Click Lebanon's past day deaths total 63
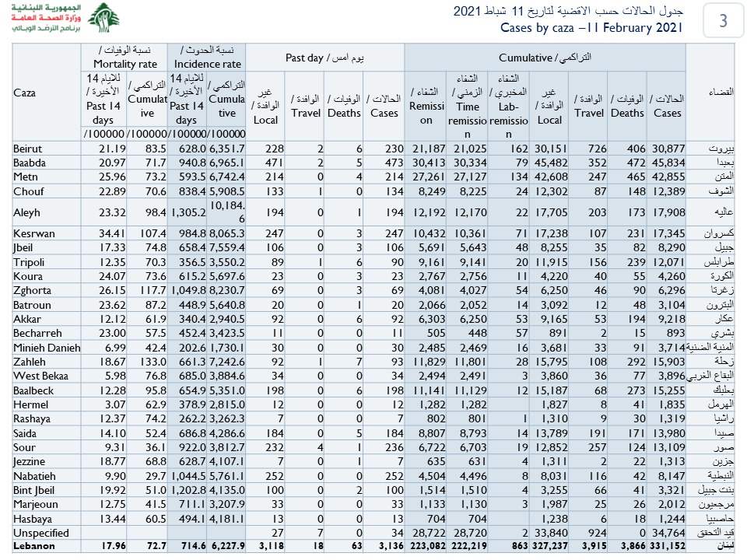The width and height of the screenshot is (747, 560). (357, 546)
